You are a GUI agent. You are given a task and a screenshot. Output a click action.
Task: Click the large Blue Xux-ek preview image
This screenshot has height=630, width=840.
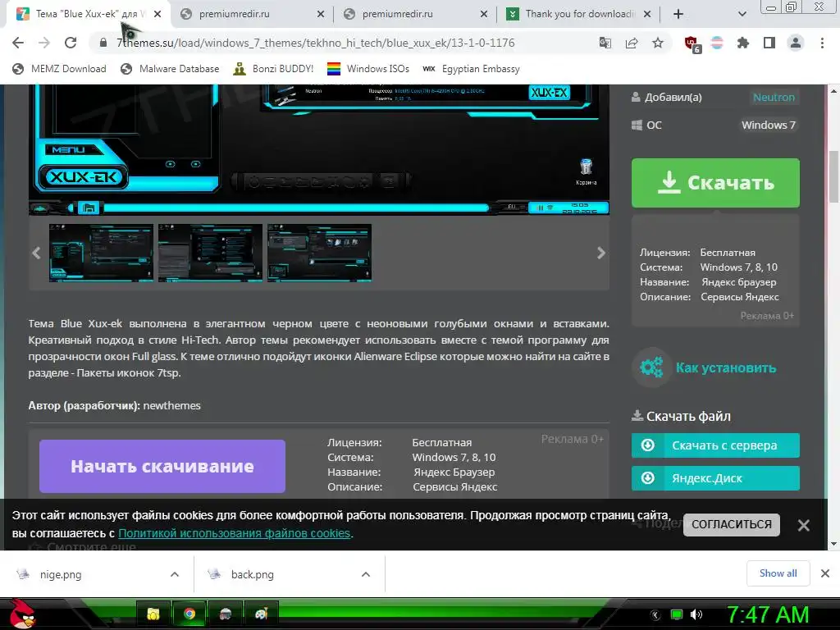(319, 149)
